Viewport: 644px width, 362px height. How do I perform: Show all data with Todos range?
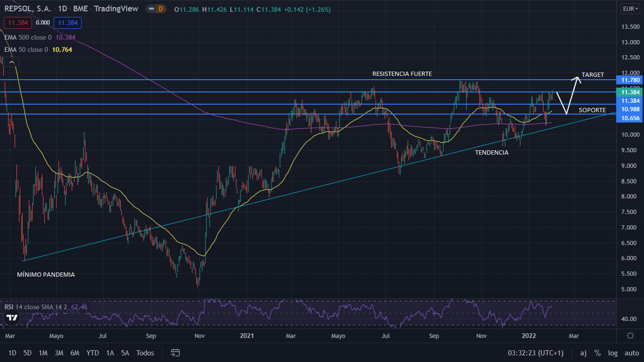pyautogui.click(x=145, y=353)
